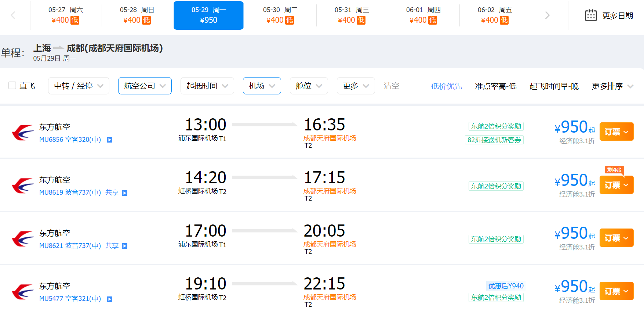This screenshot has width=644, height=313.
Task: Book the 14:20 flight with 订票 button
Action: [616, 185]
